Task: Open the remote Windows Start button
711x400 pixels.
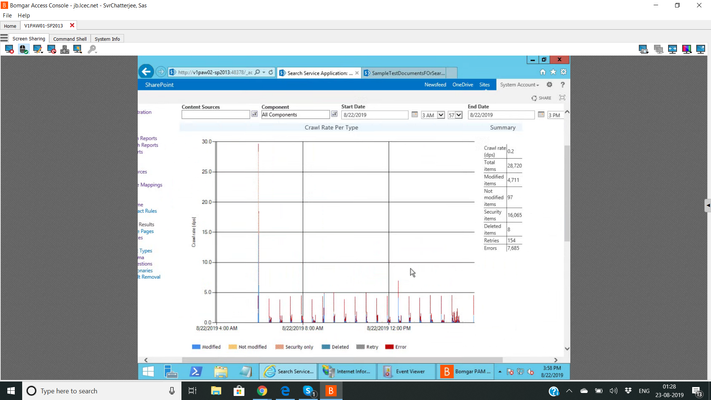Action: tap(148, 371)
